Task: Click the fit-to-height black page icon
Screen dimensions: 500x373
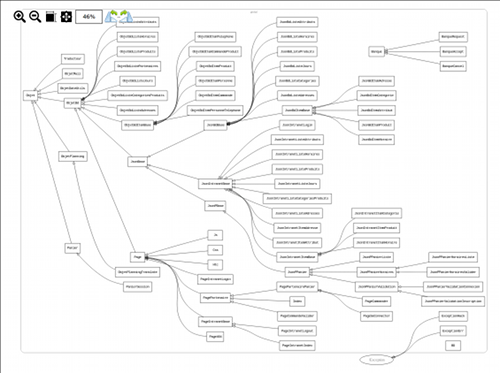Action: pos(51,17)
